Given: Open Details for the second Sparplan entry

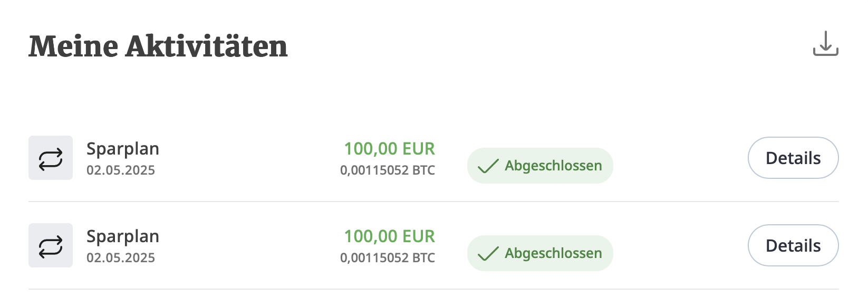Looking at the screenshot, I should (x=793, y=245).
